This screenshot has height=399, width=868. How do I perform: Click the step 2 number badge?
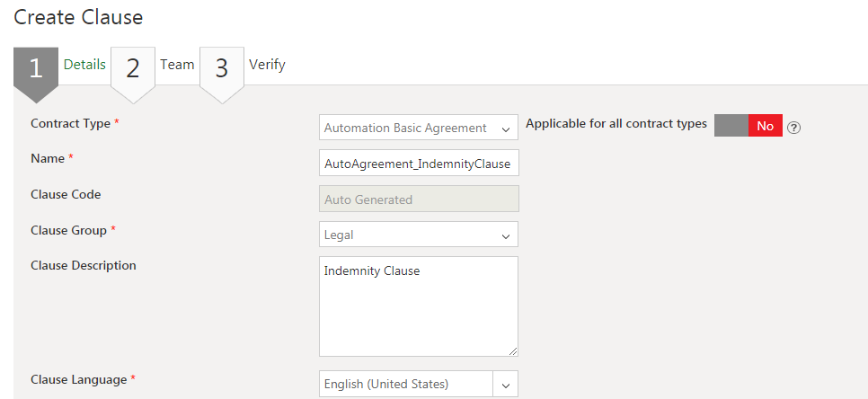[133, 69]
